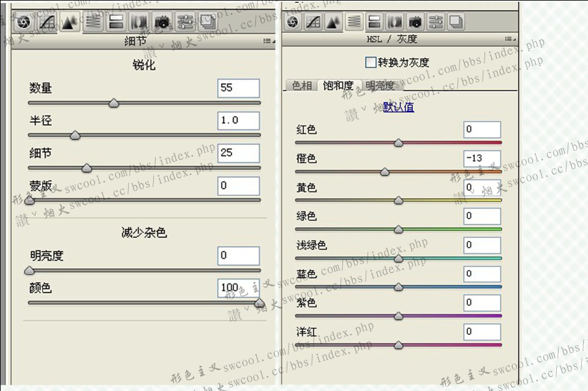This screenshot has height=391, width=588.
Task: Click the adjustment sliders panel icon in left toolbar
Action: [x=184, y=22]
